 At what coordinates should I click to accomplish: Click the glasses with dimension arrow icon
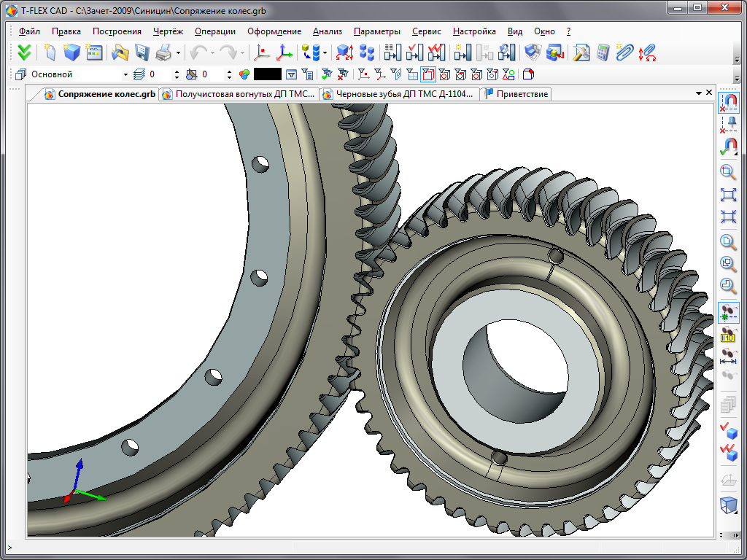pyautogui.click(x=728, y=356)
